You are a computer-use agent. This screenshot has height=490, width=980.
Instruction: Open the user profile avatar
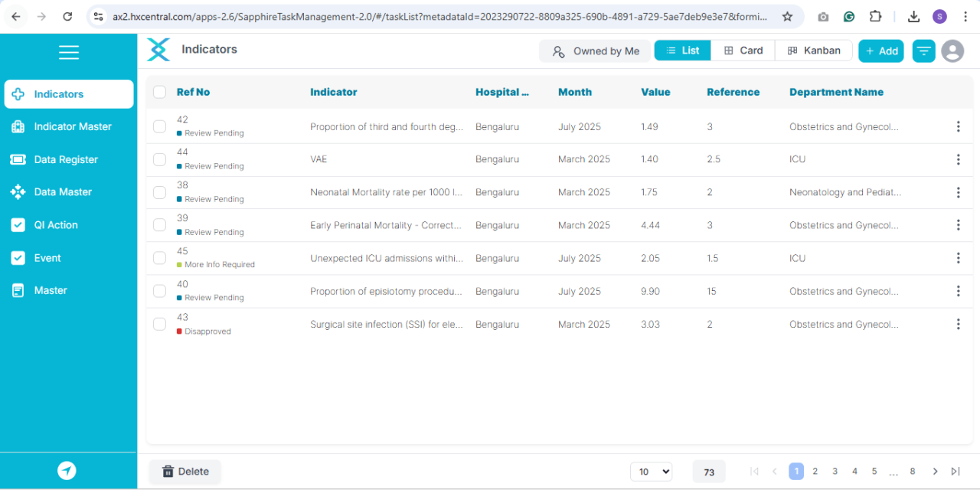[x=952, y=51]
